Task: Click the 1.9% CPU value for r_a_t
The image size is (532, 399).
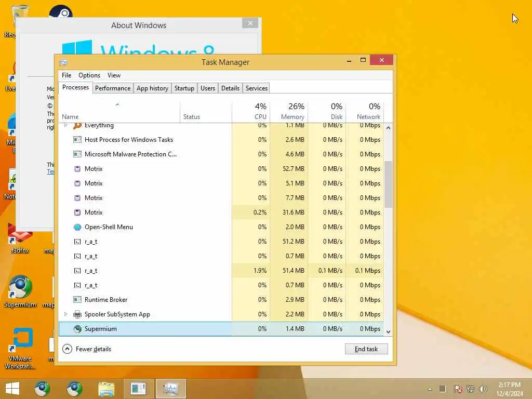Action: pos(260,271)
